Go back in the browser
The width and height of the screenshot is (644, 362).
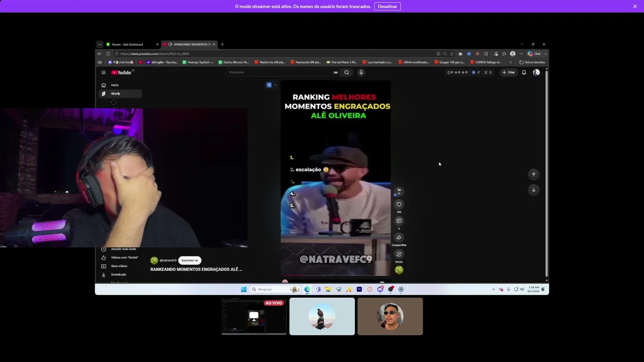(100, 54)
